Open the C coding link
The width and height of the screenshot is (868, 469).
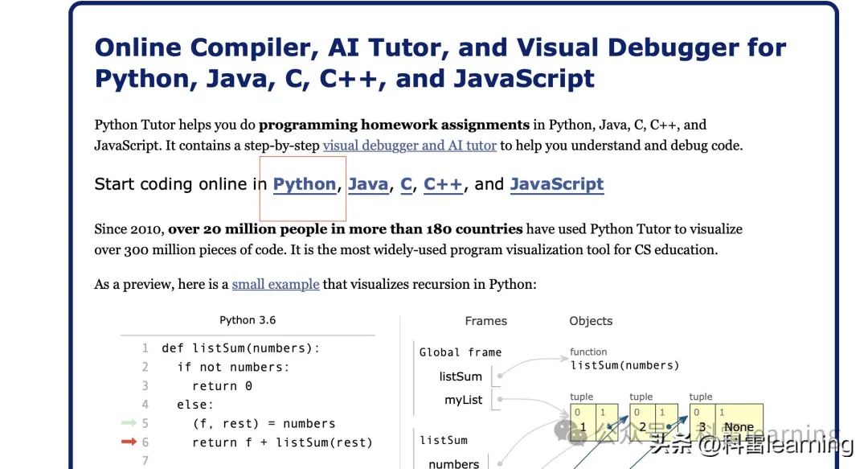407,184
